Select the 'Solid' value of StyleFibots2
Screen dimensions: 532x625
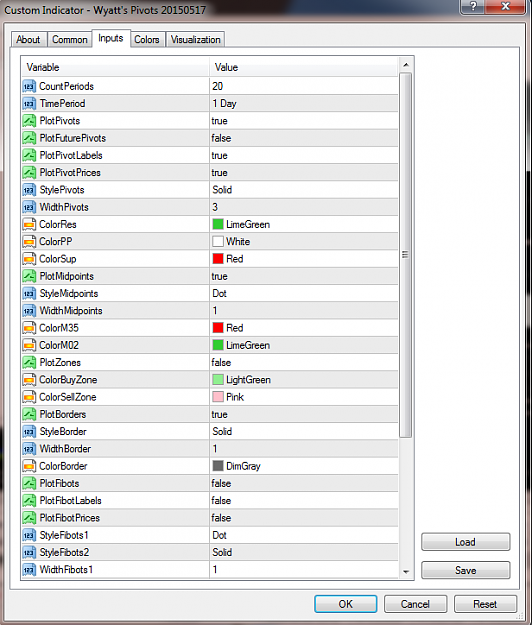coord(222,552)
